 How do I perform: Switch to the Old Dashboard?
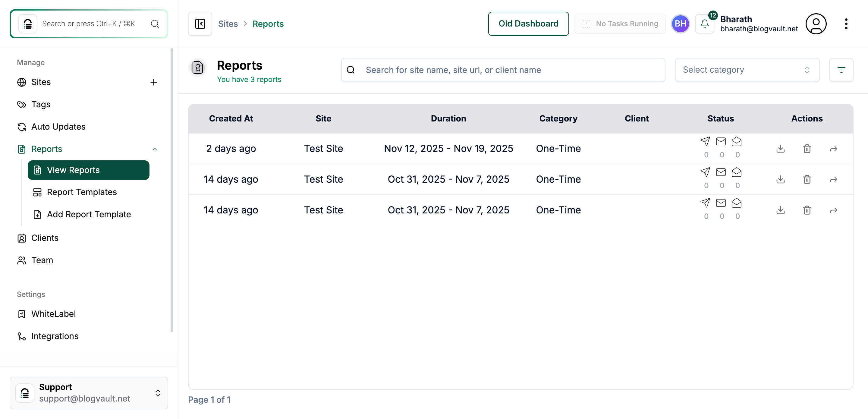[528, 24]
